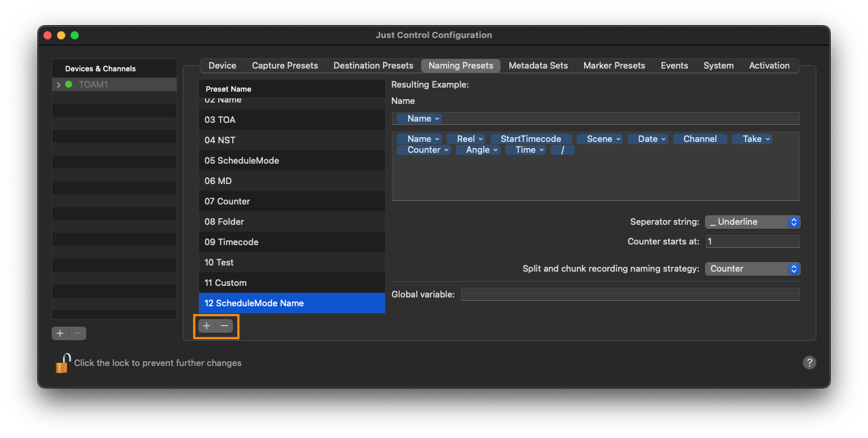
Task: Select preset 08 Folder
Action: point(292,221)
